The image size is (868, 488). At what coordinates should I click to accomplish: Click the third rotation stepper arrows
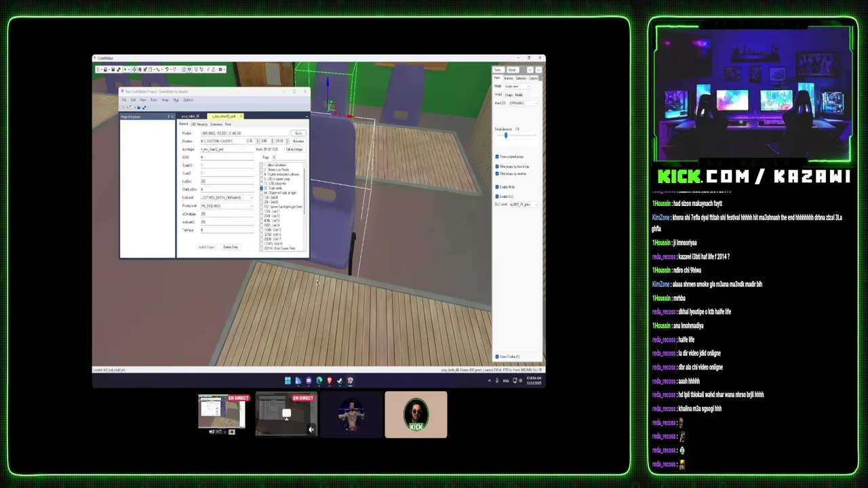288,141
